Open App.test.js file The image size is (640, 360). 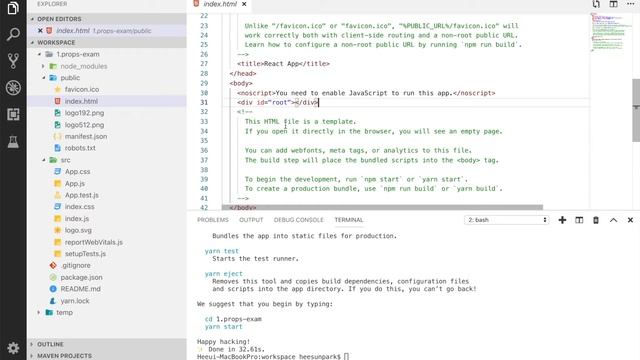pos(82,195)
